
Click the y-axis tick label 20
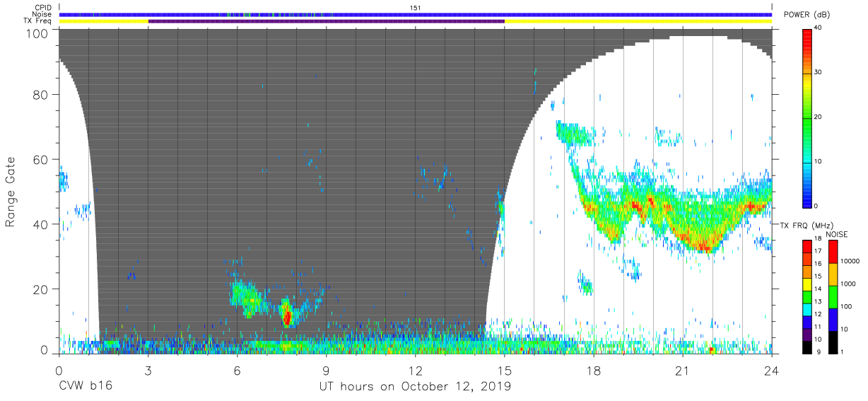point(40,289)
